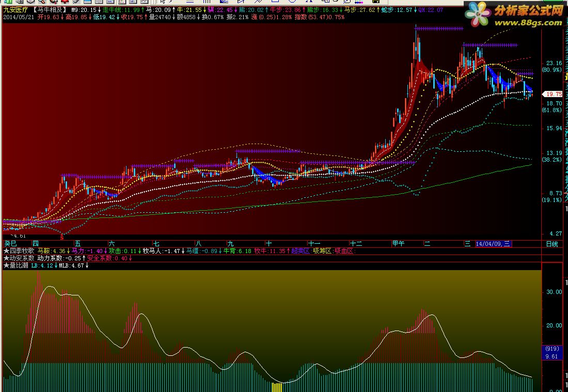Viewport: 568px width, 392px height.
Task: Select the 【马牛相及】 indicator title
Action: 50,10
